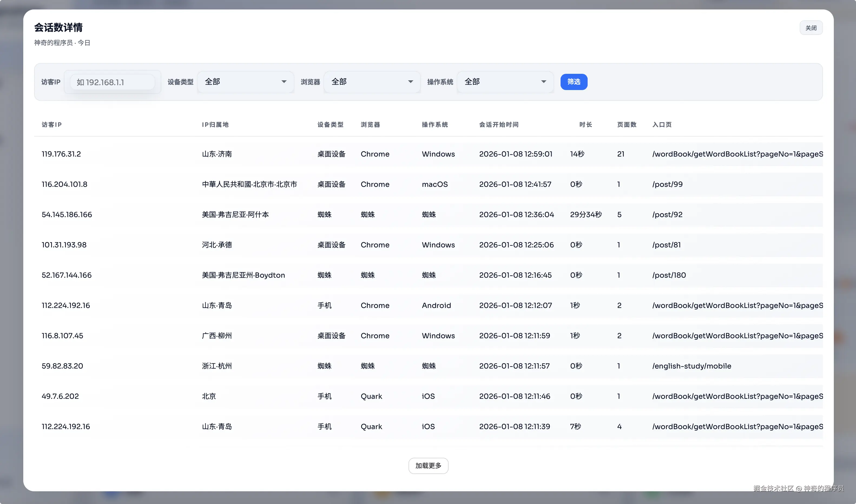Image resolution: width=856 pixels, height=504 pixels.
Task: Click the /post/99 entry page
Action: tap(667, 184)
